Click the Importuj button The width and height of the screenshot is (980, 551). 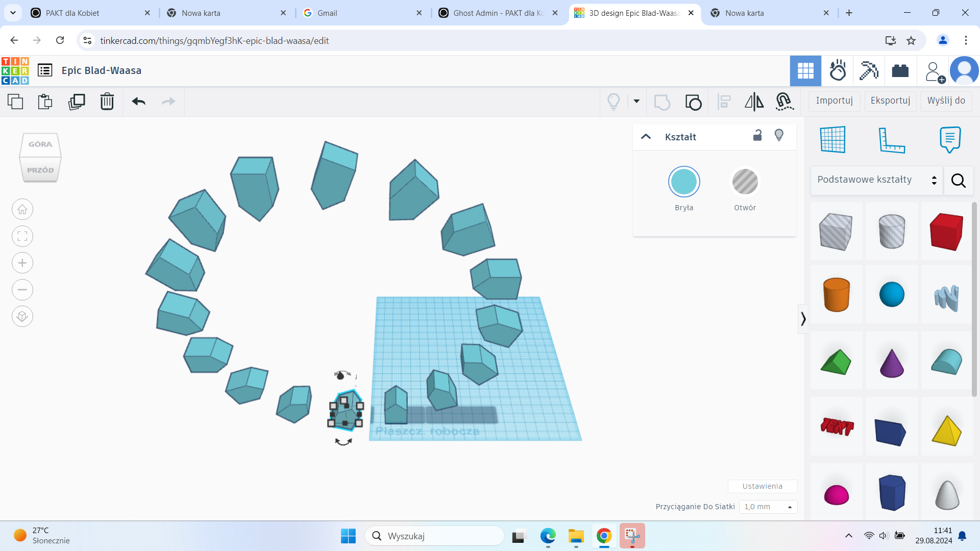pyautogui.click(x=834, y=101)
